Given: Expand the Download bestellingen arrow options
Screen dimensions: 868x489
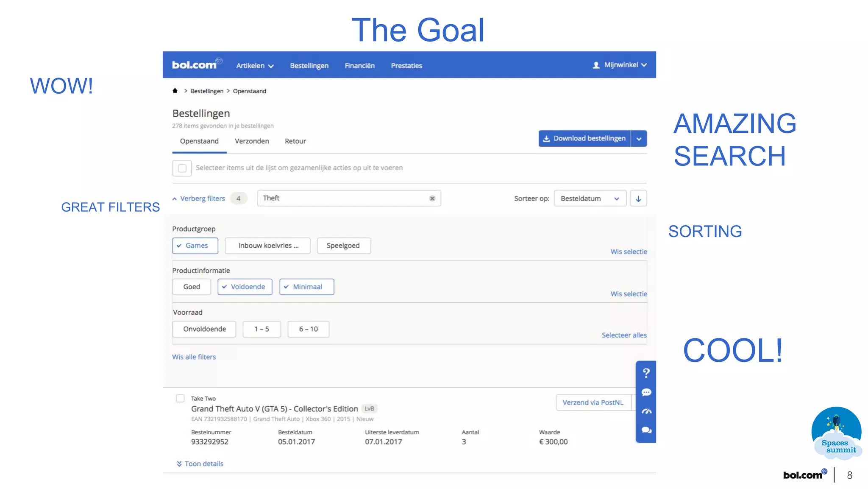Looking at the screenshot, I should 639,139.
